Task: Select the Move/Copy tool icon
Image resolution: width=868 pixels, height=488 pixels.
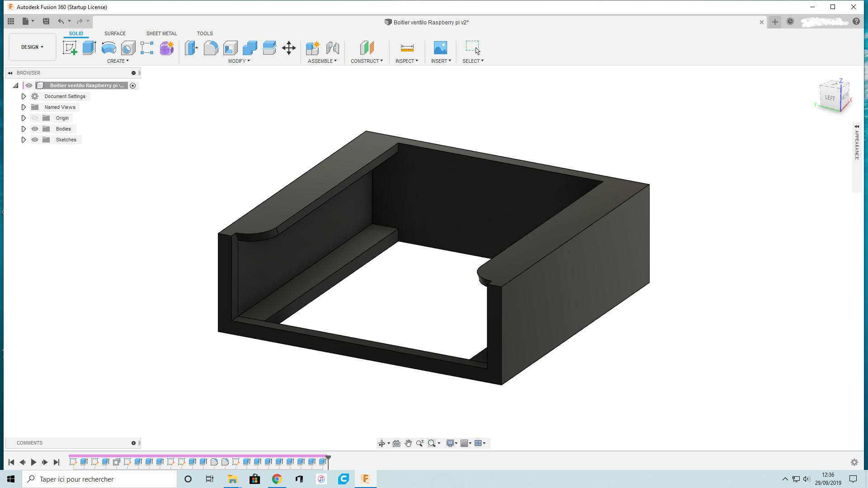Action: (288, 48)
